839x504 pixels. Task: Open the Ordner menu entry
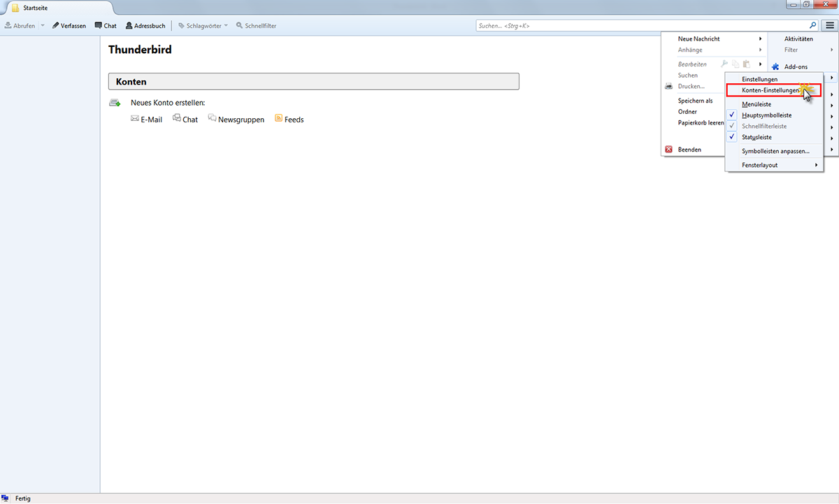[x=687, y=112]
